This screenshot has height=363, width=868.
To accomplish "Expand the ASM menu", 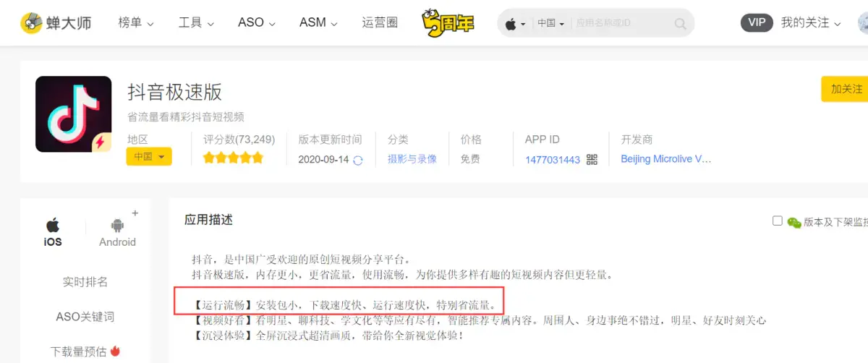I will [x=319, y=23].
